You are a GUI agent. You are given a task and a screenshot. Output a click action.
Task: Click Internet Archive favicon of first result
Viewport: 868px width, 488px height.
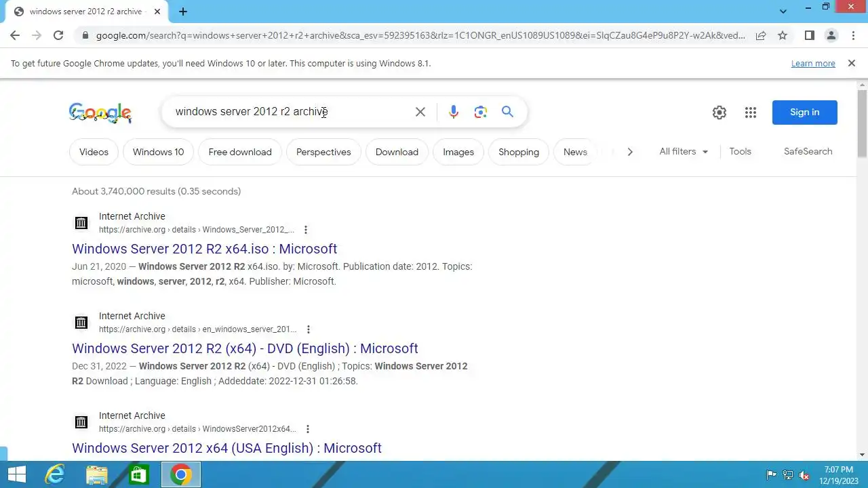81,223
